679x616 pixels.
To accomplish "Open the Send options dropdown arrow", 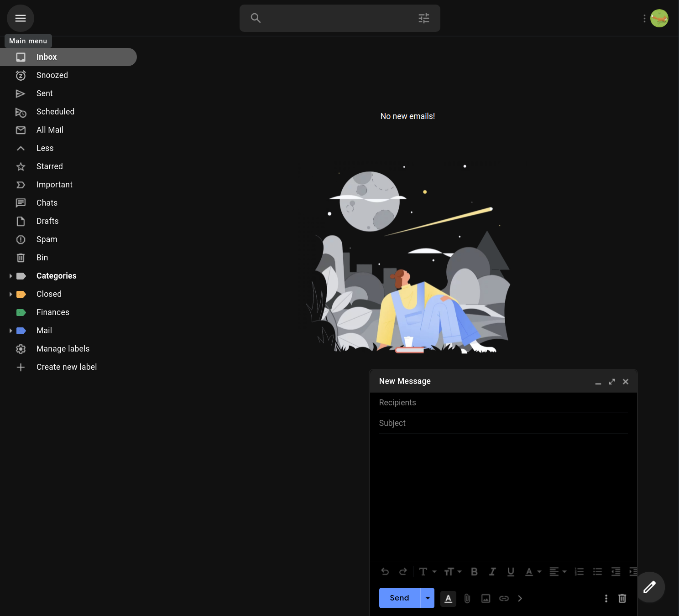I will click(428, 598).
